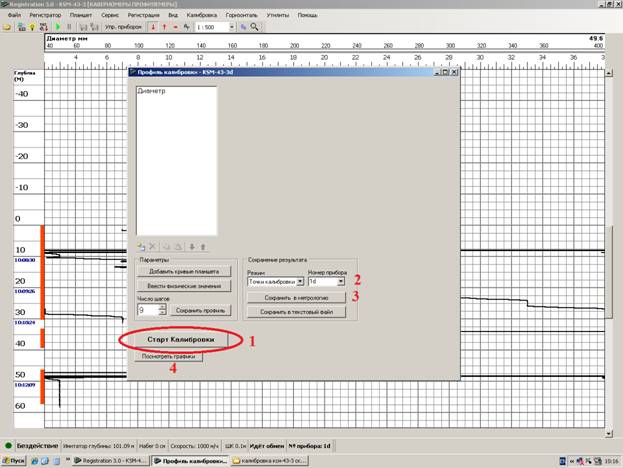Decrease number of steps with down spinner
The height and width of the screenshot is (468, 623).
162,313
